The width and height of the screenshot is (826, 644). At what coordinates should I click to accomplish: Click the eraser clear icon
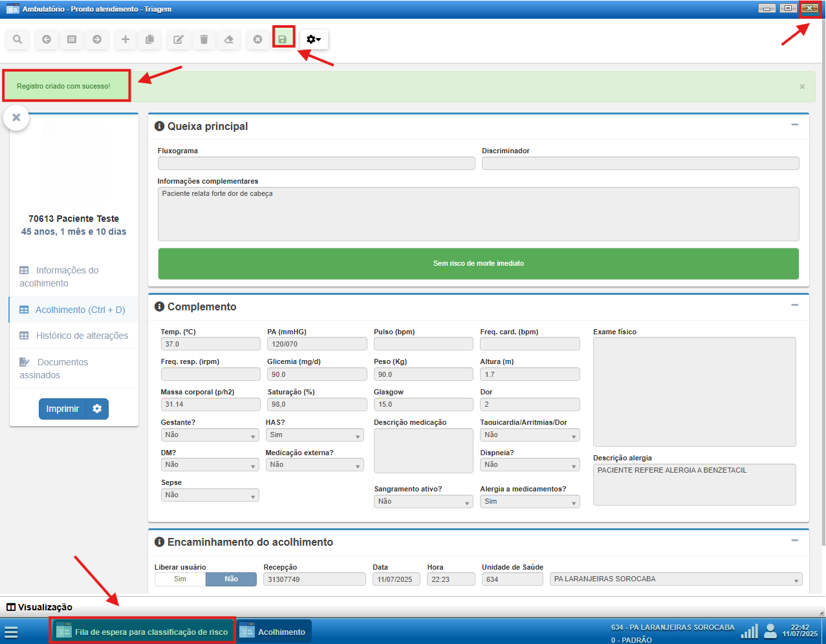[229, 39]
